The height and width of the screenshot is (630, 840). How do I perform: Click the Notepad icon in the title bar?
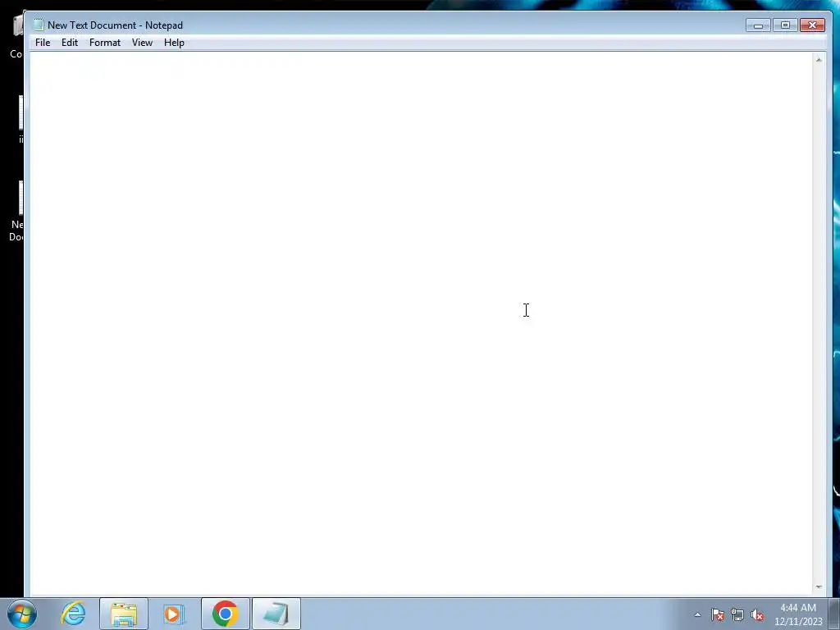[39, 25]
